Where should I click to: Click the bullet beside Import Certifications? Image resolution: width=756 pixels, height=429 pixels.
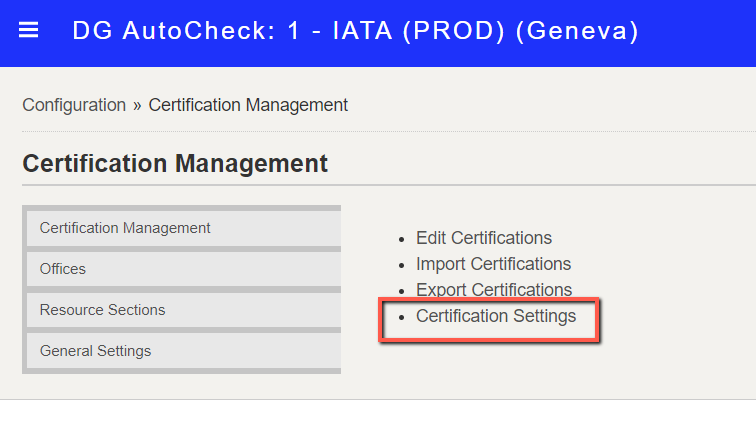pos(402,266)
